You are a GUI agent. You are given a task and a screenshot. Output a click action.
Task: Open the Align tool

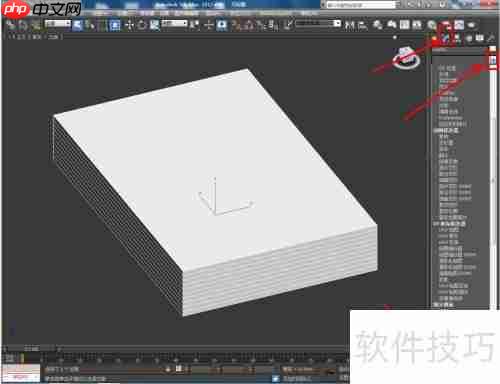pos(363,25)
